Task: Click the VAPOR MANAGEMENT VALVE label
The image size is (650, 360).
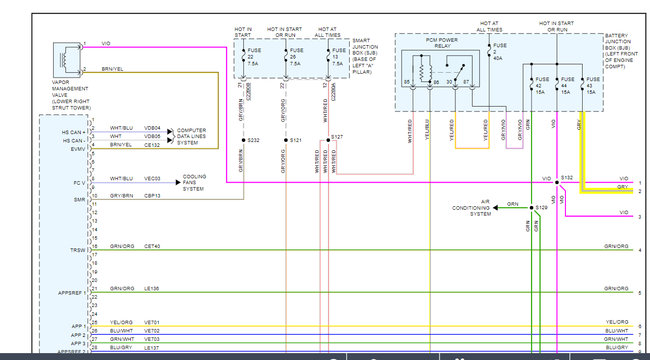Action: pyautogui.click(x=70, y=95)
